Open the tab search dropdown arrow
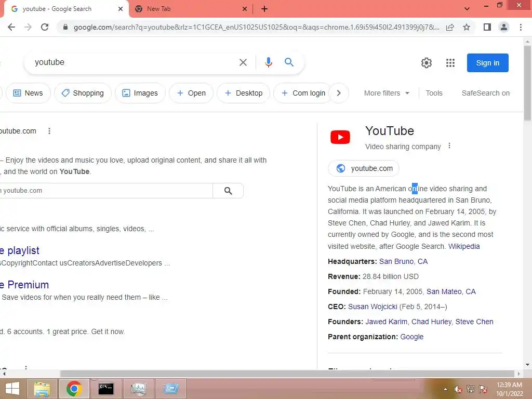Screen dimensions: 532x399 [467, 9]
